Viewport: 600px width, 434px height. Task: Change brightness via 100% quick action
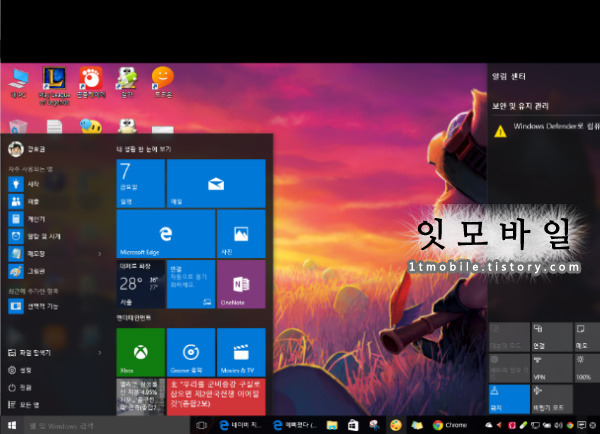click(587, 368)
